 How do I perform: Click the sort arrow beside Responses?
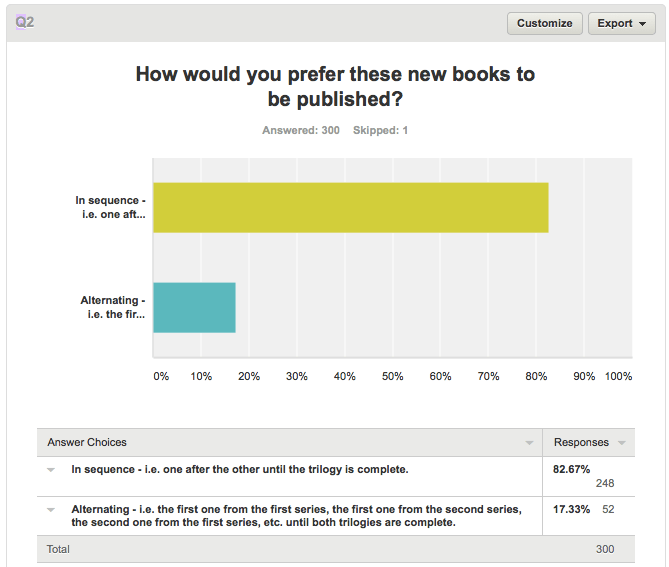pyautogui.click(x=622, y=443)
